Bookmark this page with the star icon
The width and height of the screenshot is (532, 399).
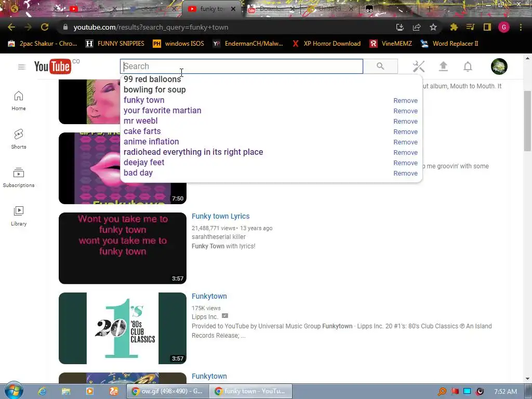433,27
